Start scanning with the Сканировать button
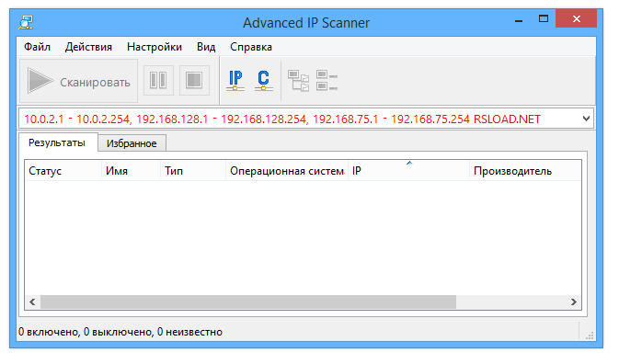 [x=78, y=81]
